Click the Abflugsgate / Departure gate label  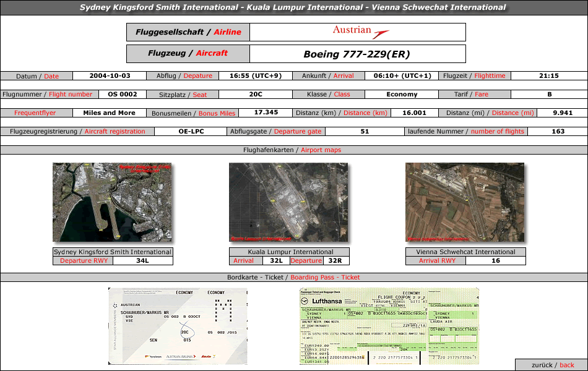click(x=275, y=132)
